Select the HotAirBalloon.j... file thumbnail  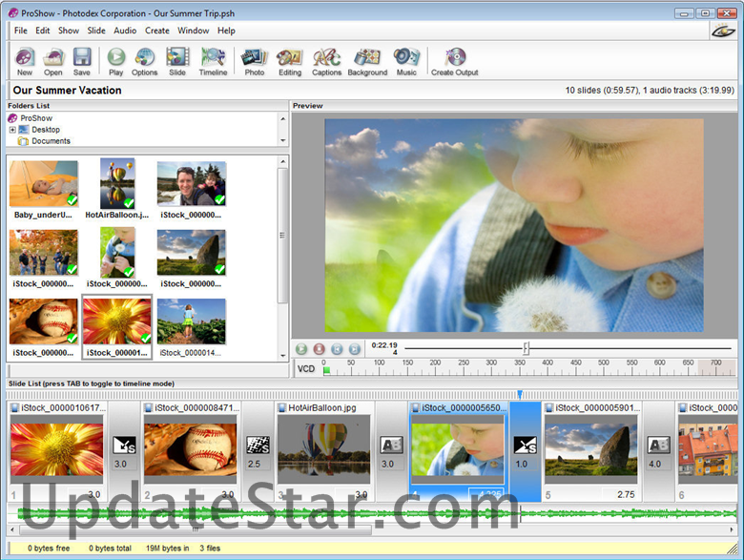click(x=117, y=183)
